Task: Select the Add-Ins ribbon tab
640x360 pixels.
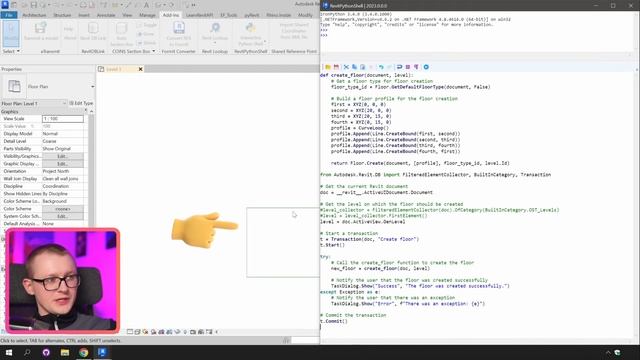Action: click(171, 15)
